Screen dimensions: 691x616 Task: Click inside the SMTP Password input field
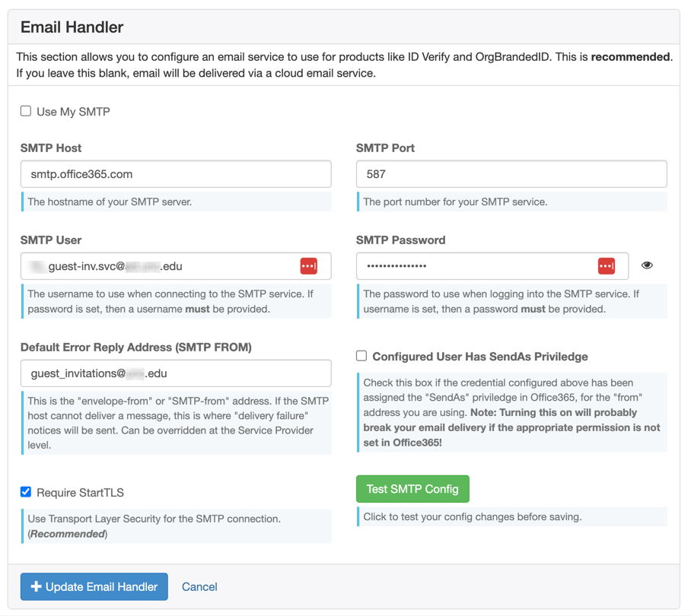(476, 266)
